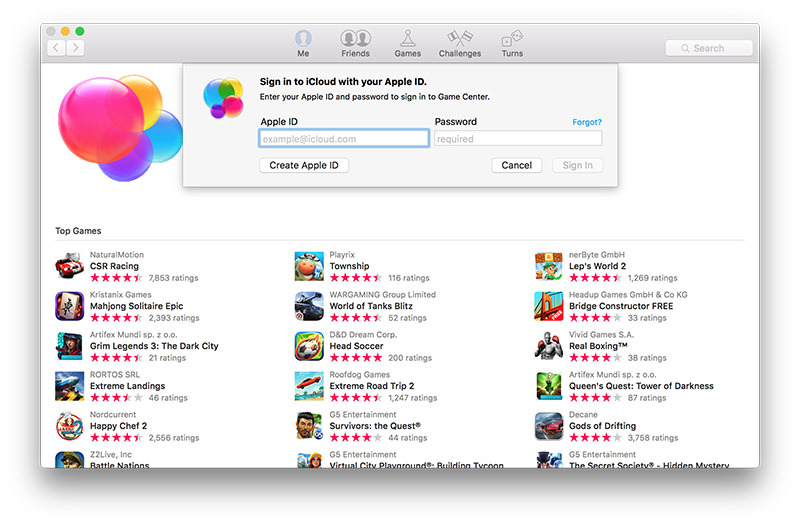Viewport: 800px width, 526px height.
Task: Open the Me tab
Action: (x=303, y=43)
